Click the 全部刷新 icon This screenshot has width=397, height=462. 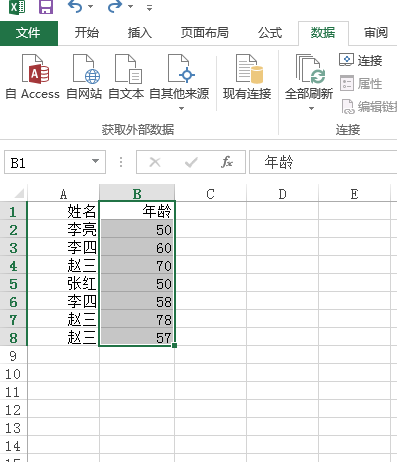(x=309, y=69)
